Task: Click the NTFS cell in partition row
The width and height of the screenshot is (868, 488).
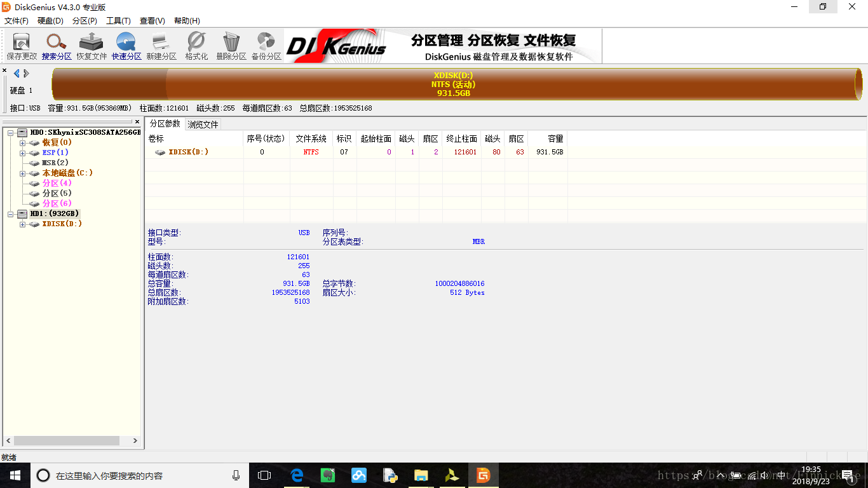Action: pyautogui.click(x=311, y=152)
